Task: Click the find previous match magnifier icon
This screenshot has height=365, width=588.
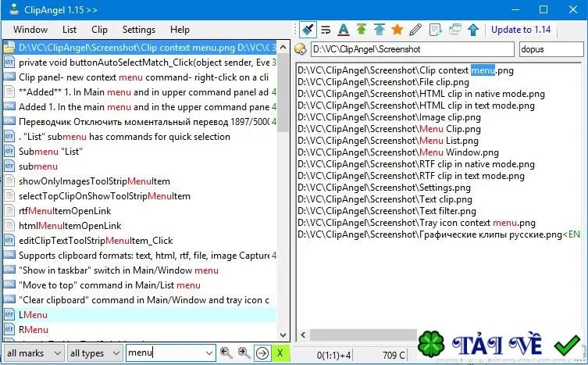Action: pos(226,353)
